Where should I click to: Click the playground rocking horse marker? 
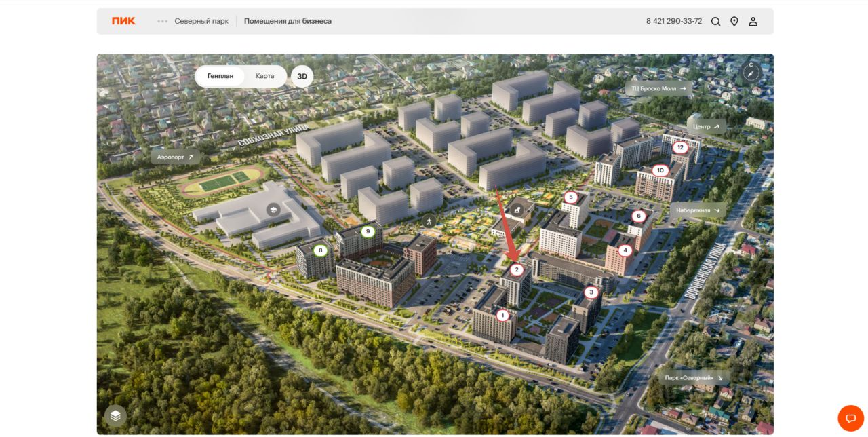(x=519, y=210)
